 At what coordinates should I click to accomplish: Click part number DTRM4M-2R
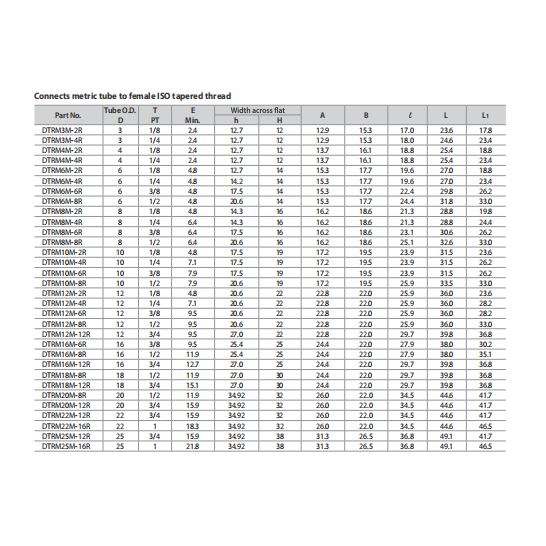[x=62, y=150]
